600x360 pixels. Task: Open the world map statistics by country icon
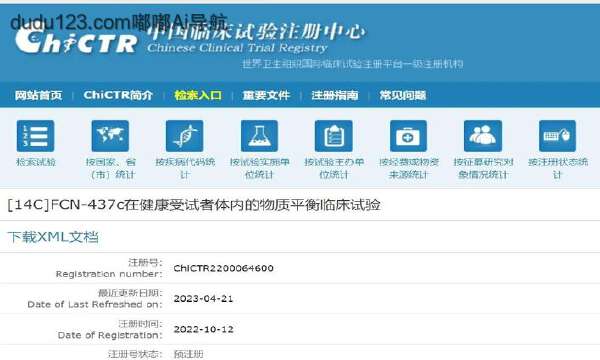tap(110, 136)
